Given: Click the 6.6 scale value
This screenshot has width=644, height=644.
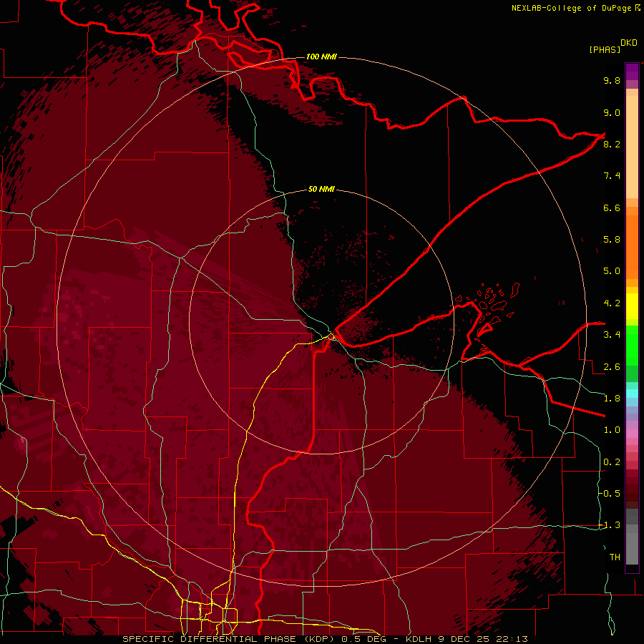Looking at the screenshot, I should pyautogui.click(x=612, y=208).
